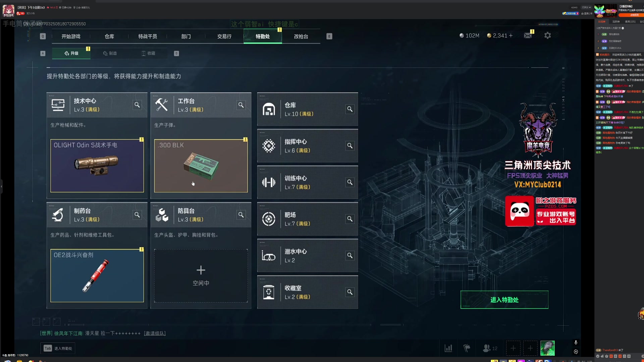This screenshot has width=644, height=362.
Task: Add production in idle 空闲中 slot
Action: point(201,276)
